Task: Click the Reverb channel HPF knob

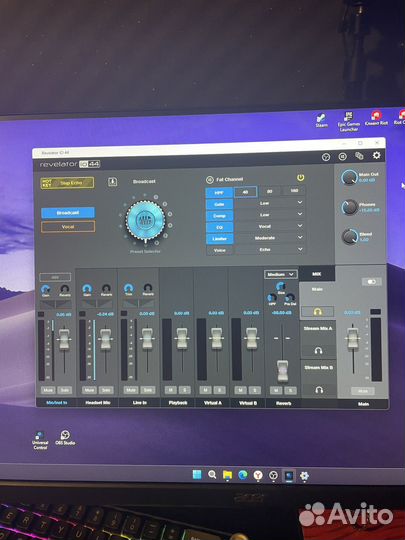Action: tap(272, 298)
